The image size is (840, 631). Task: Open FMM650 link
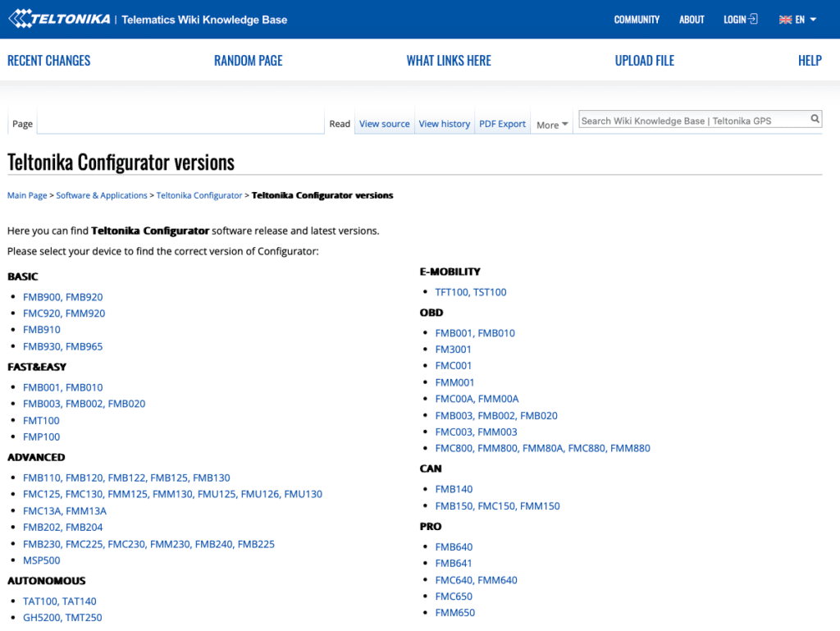454,613
